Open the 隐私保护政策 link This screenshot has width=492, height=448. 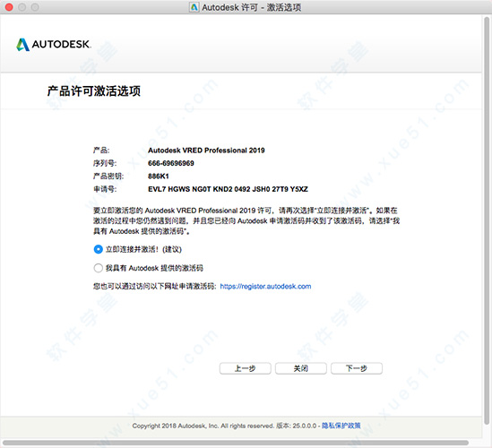coord(341,426)
